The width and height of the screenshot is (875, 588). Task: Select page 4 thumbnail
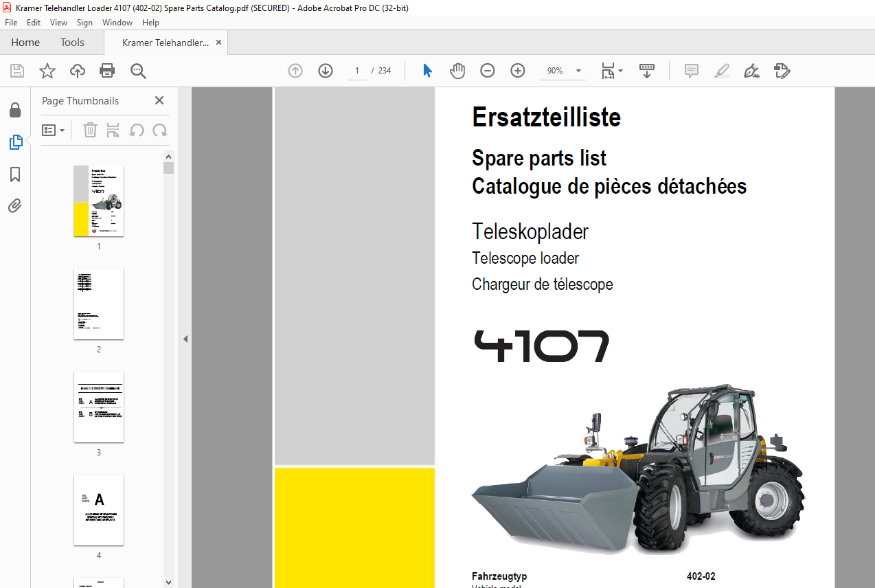(99, 510)
